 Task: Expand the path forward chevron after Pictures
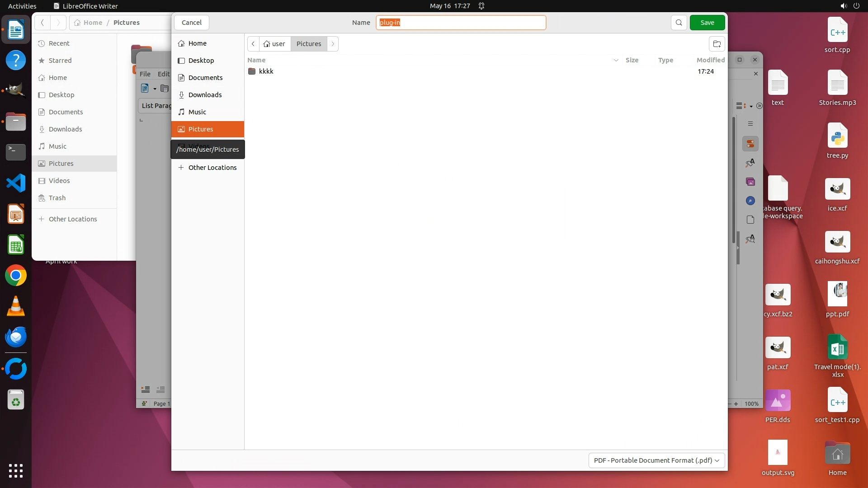tap(333, 44)
